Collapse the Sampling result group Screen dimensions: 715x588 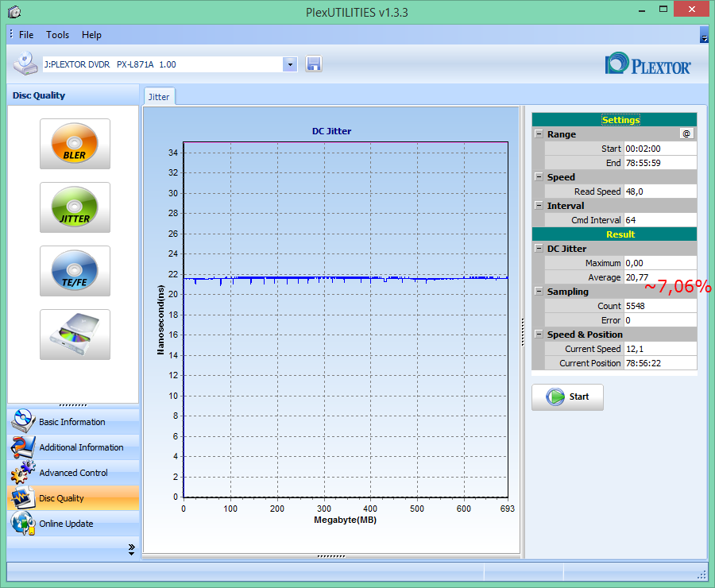point(539,291)
